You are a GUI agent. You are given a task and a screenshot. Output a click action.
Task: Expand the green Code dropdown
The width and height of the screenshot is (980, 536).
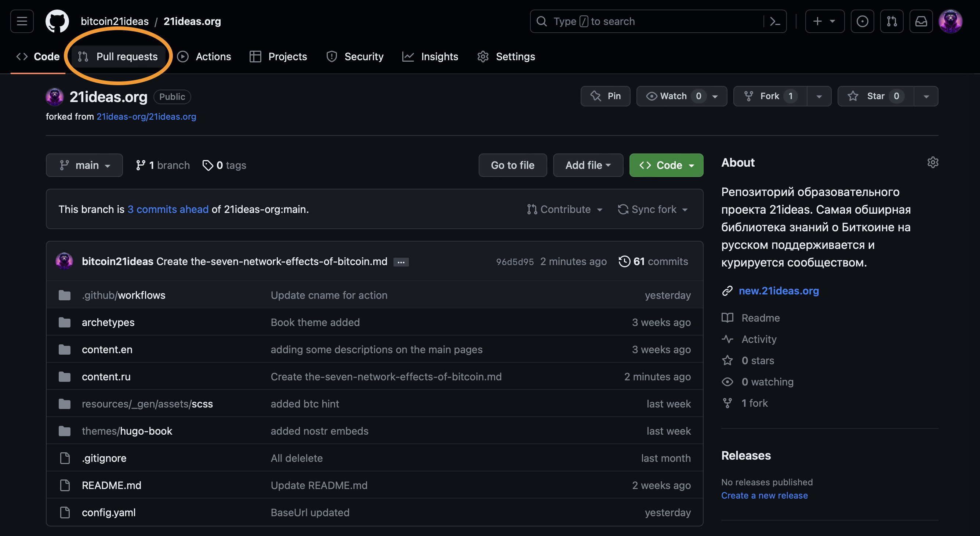pos(666,165)
